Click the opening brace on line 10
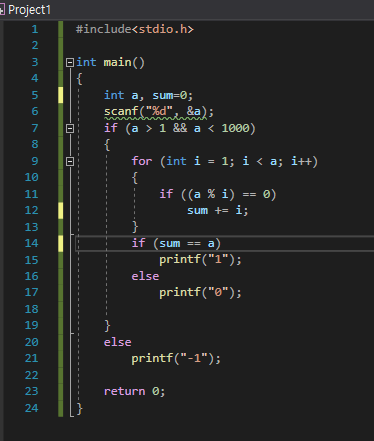The image size is (374, 441). 135,178
